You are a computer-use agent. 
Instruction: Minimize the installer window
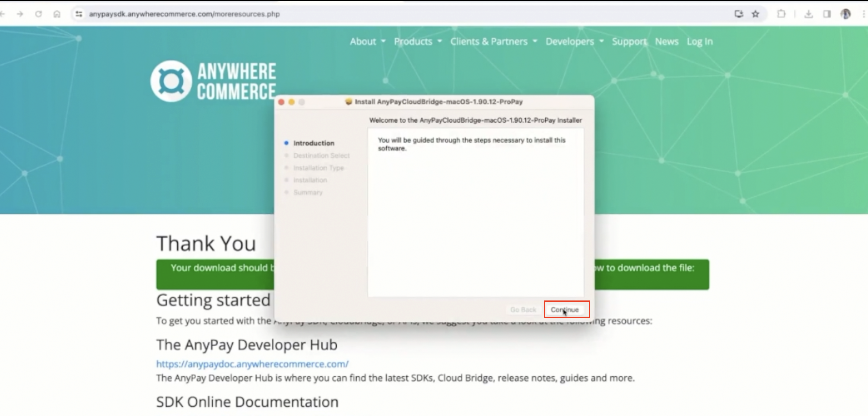click(x=292, y=102)
